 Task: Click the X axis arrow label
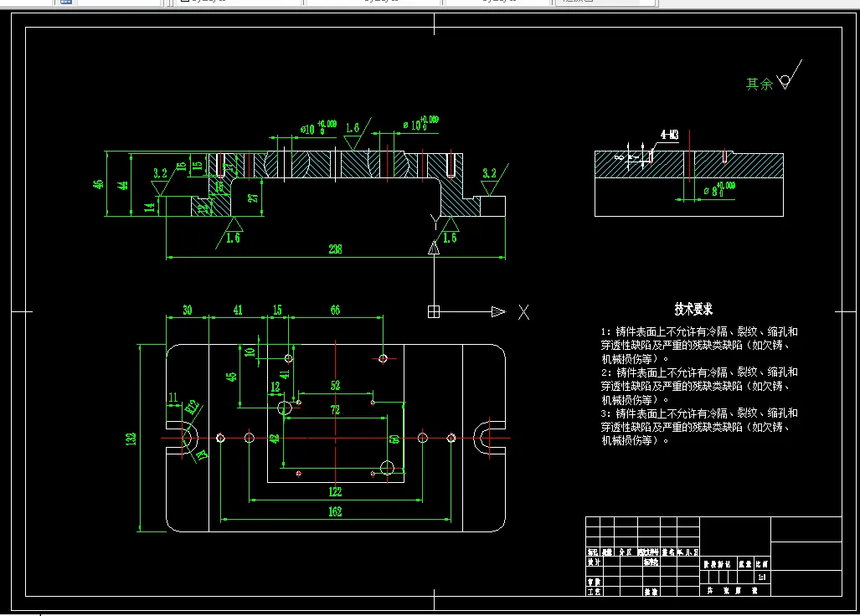(524, 311)
